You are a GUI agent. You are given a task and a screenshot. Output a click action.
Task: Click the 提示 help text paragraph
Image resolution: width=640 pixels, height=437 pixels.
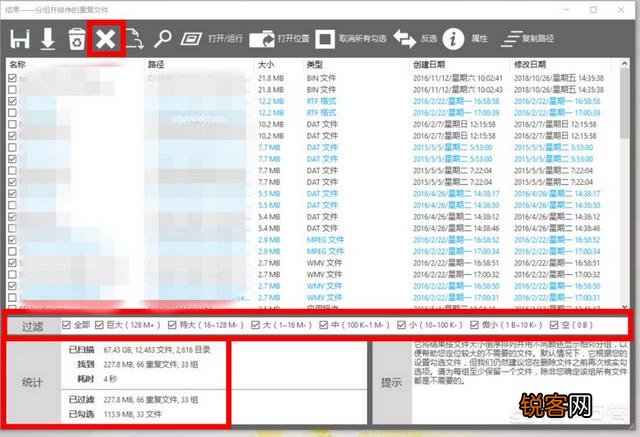pos(520,362)
